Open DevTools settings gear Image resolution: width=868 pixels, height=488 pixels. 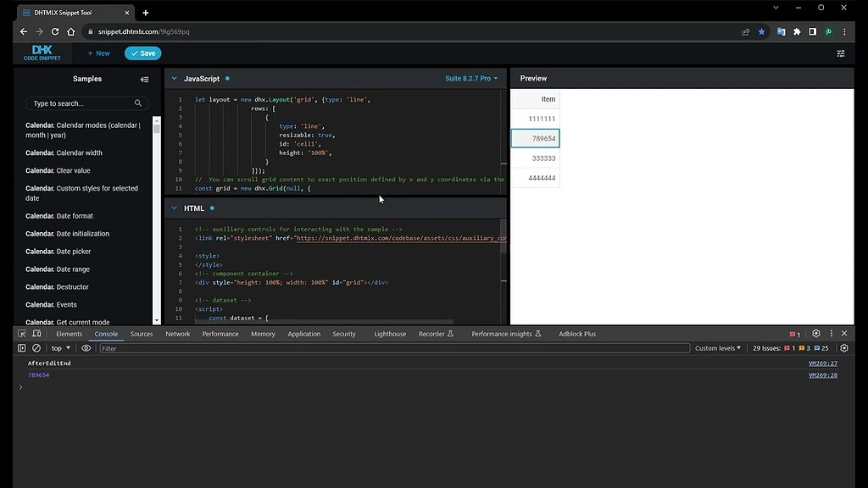tap(816, 333)
